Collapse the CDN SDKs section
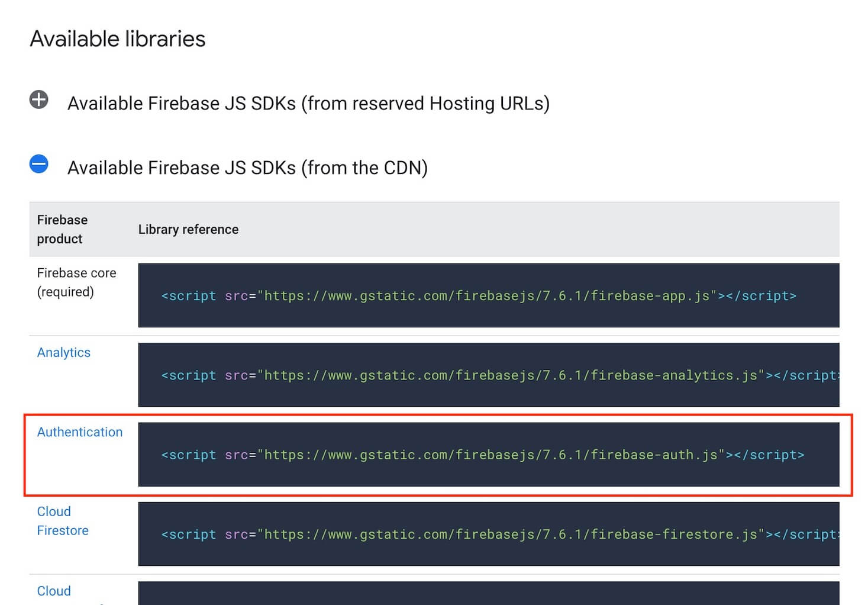This screenshot has height=605, width=868. (x=39, y=164)
